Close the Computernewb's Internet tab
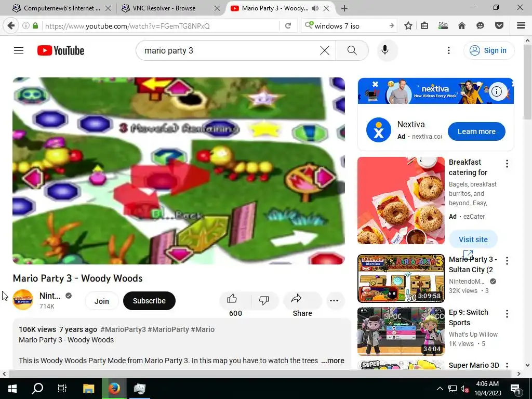The width and height of the screenshot is (532, 399). [108, 8]
